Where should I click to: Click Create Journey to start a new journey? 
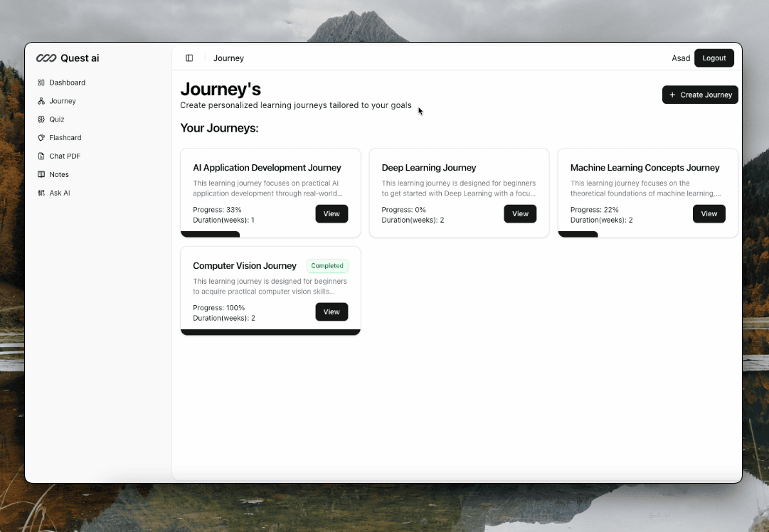pos(700,95)
